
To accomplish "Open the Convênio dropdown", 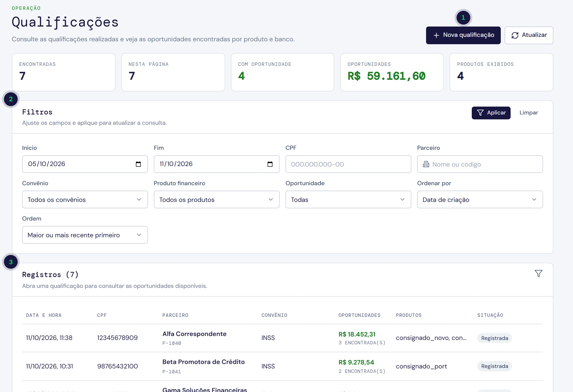I will (85, 200).
